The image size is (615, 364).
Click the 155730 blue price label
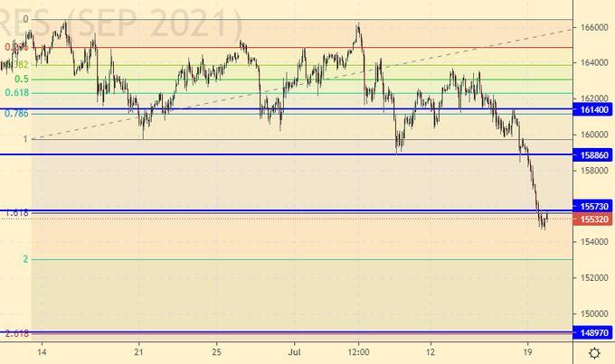(593, 207)
